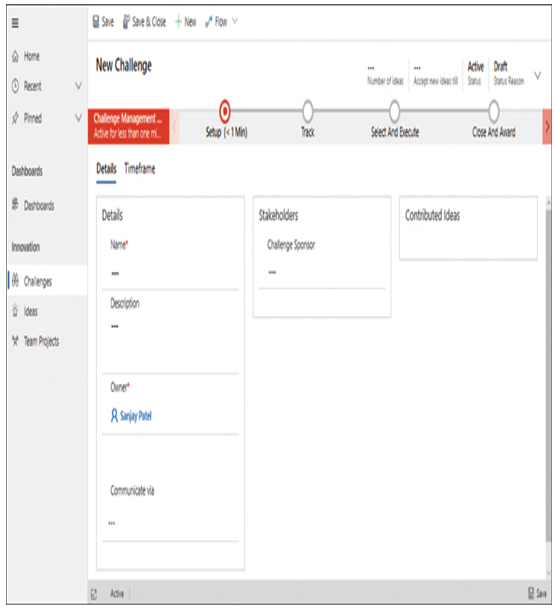Viewport: 556px width, 609px height.
Task: Select the Details tab
Action: click(106, 169)
